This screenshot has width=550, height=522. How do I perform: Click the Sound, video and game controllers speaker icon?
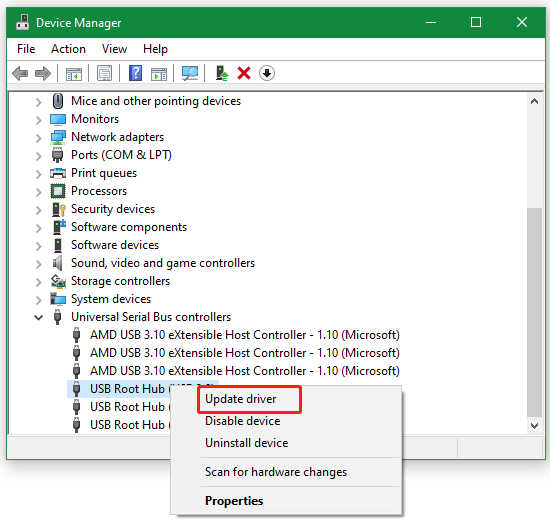[57, 263]
